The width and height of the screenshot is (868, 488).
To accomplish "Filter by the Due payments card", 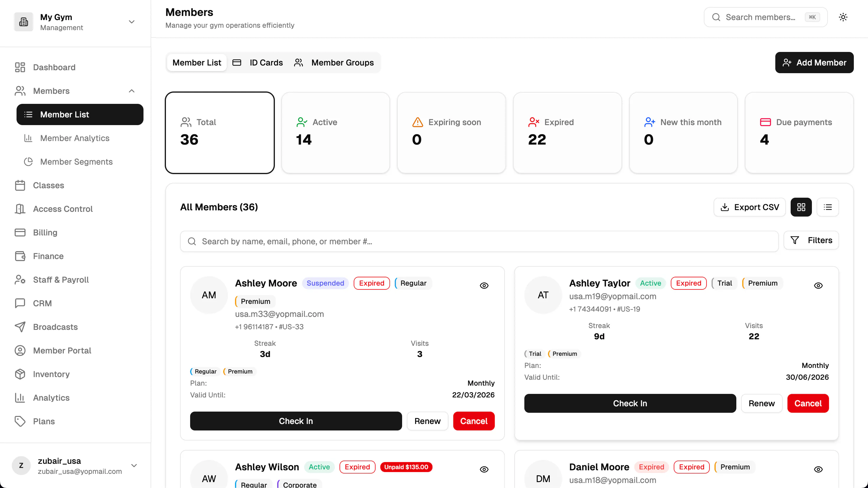I will pos(799,133).
